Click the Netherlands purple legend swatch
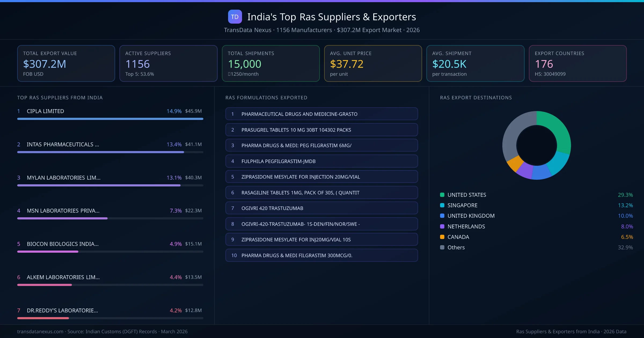 pyautogui.click(x=442, y=226)
